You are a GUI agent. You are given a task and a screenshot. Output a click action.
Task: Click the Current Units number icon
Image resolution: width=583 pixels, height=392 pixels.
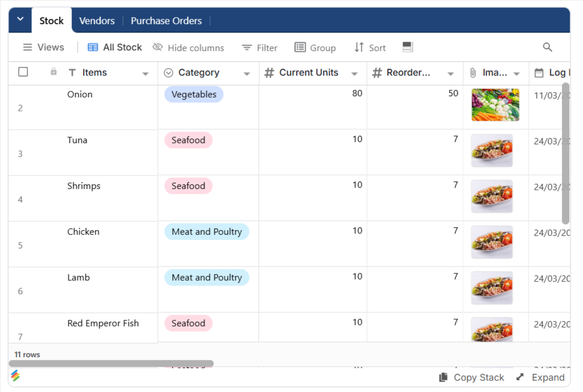[x=269, y=73]
